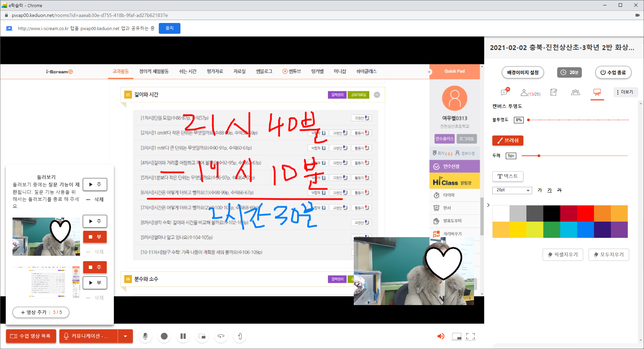
Task: Click the 0% opacity value box
Action: pos(519,120)
